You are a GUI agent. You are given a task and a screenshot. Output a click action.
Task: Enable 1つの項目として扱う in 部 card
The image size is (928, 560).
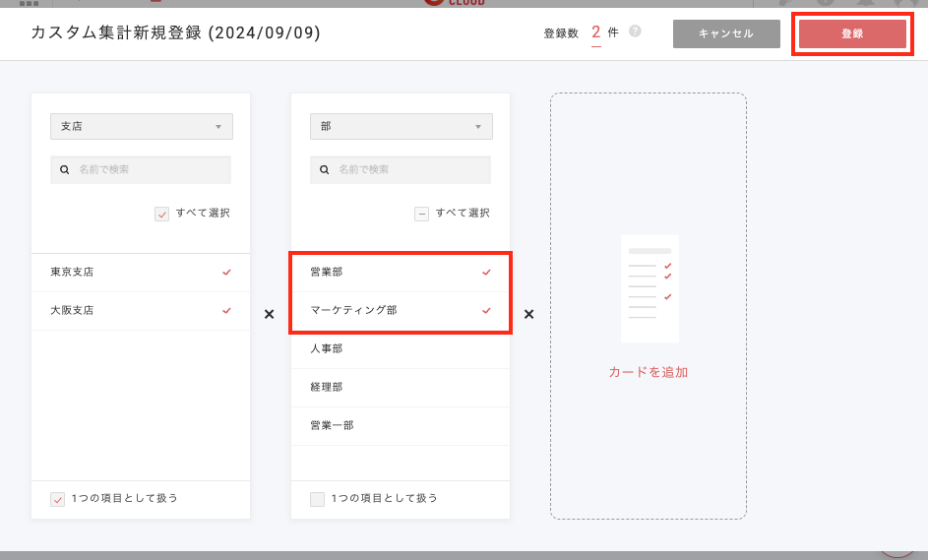[317, 499]
